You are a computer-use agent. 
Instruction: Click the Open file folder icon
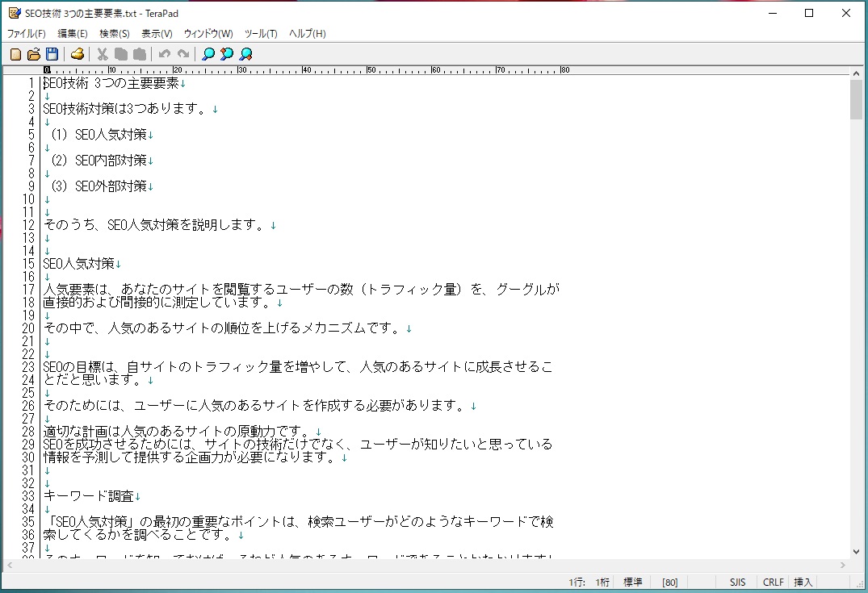(x=34, y=54)
